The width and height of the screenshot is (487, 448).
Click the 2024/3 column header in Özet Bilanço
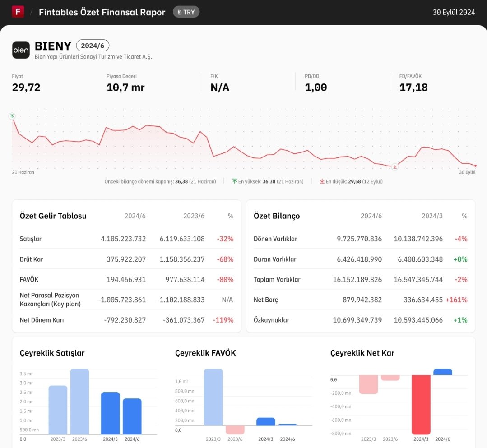click(x=432, y=216)
